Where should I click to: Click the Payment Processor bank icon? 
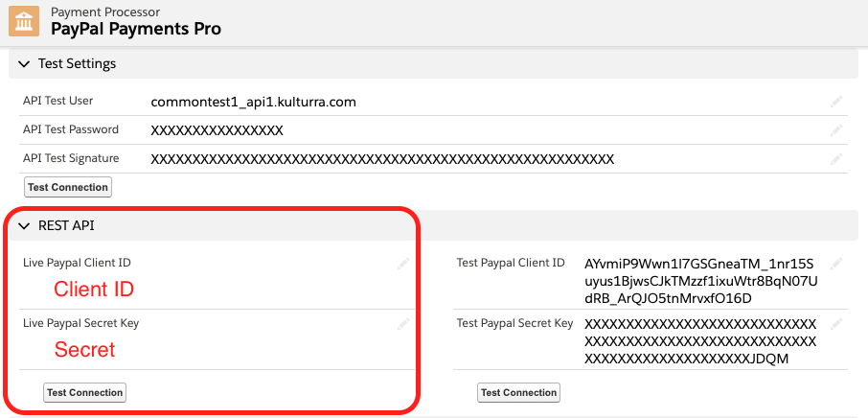(24, 21)
